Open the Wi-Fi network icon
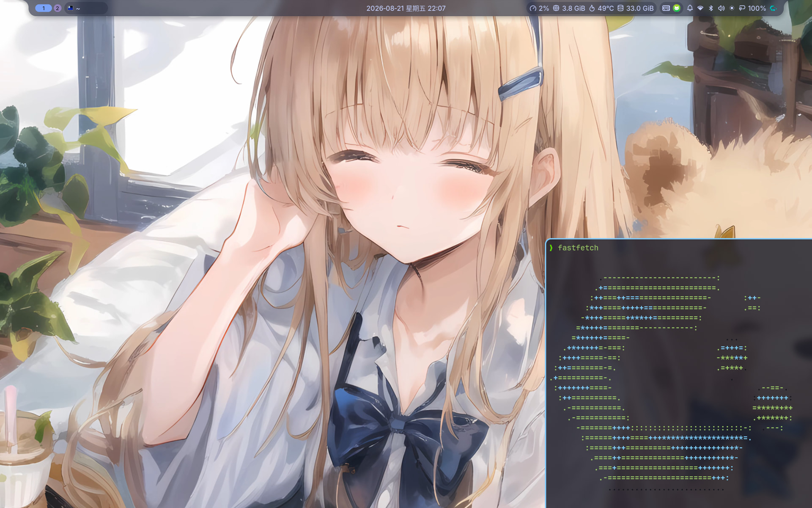The width and height of the screenshot is (812, 508). point(700,8)
